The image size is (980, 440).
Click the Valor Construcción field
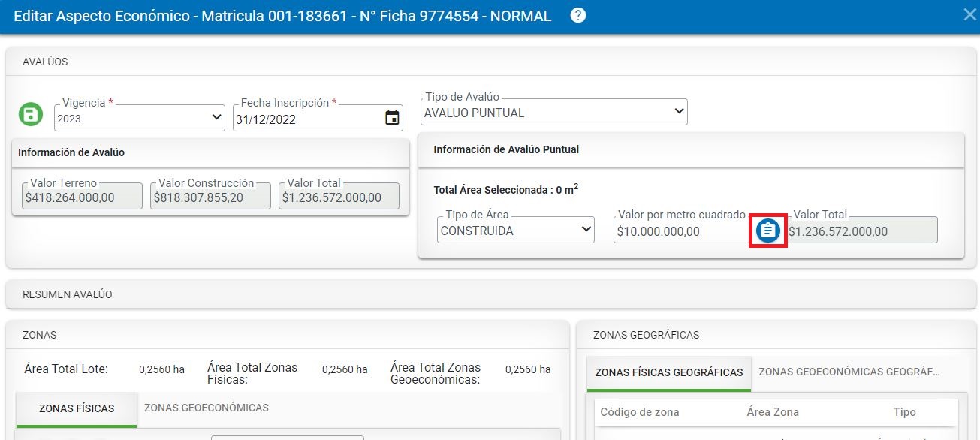click(x=210, y=197)
